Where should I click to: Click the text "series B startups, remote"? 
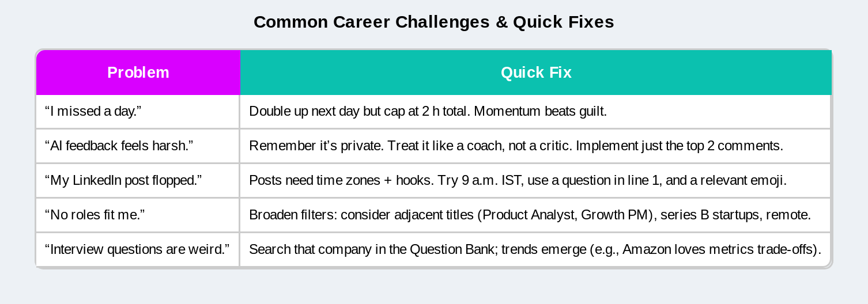735,215
